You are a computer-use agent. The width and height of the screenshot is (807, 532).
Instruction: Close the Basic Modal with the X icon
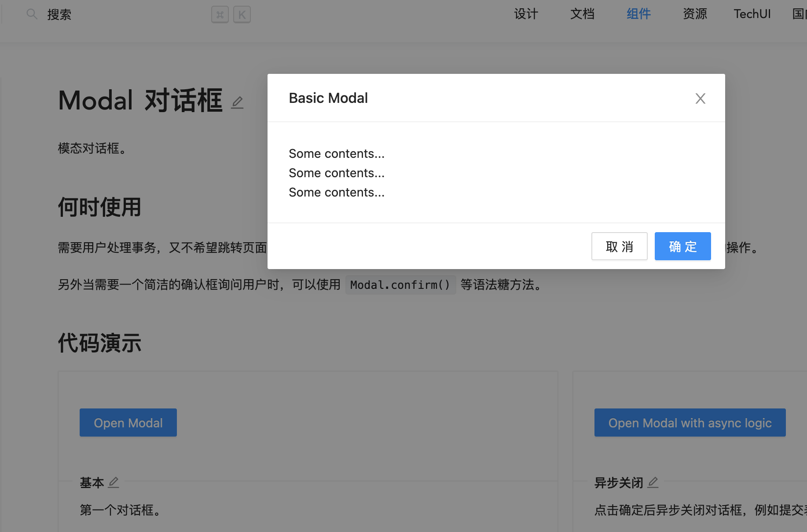[700, 98]
